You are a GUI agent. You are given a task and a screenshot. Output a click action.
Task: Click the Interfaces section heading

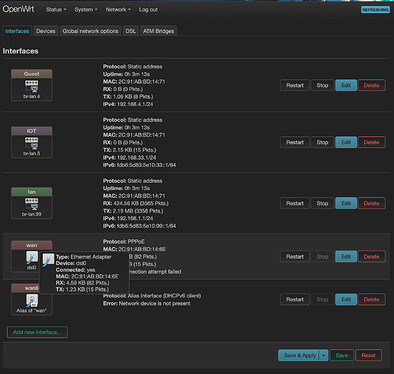tap(21, 51)
